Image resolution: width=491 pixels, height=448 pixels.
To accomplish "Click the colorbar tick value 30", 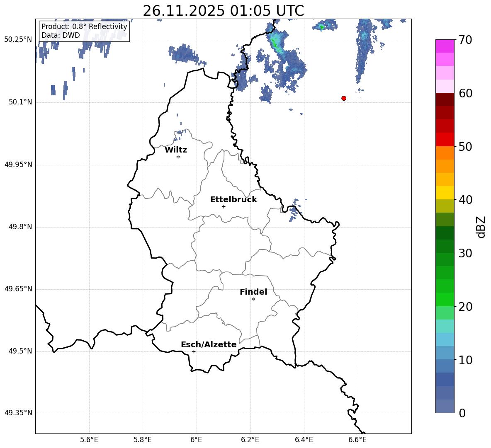I will pos(465,253).
